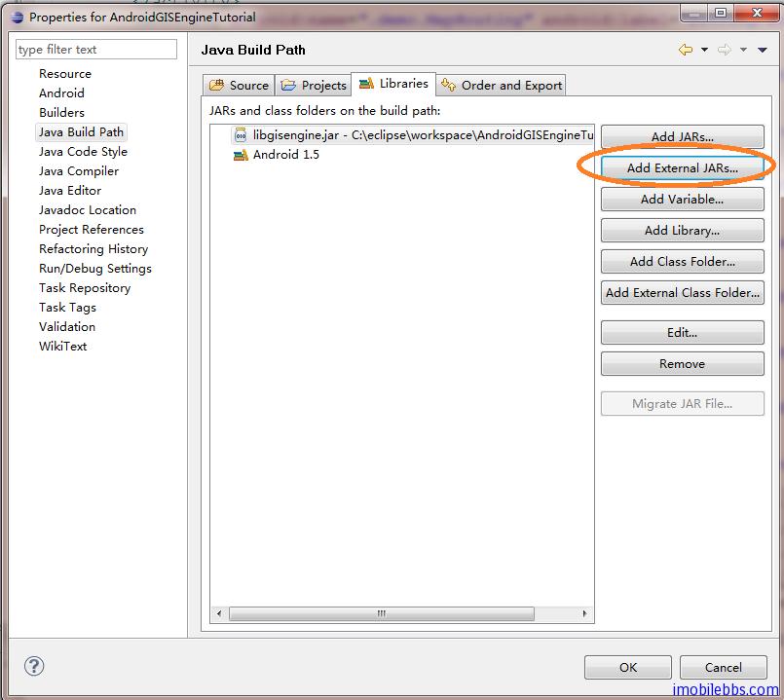The height and width of the screenshot is (700, 784).
Task: Click the horizontal scrollbar in the JAR list
Action: pos(380,614)
